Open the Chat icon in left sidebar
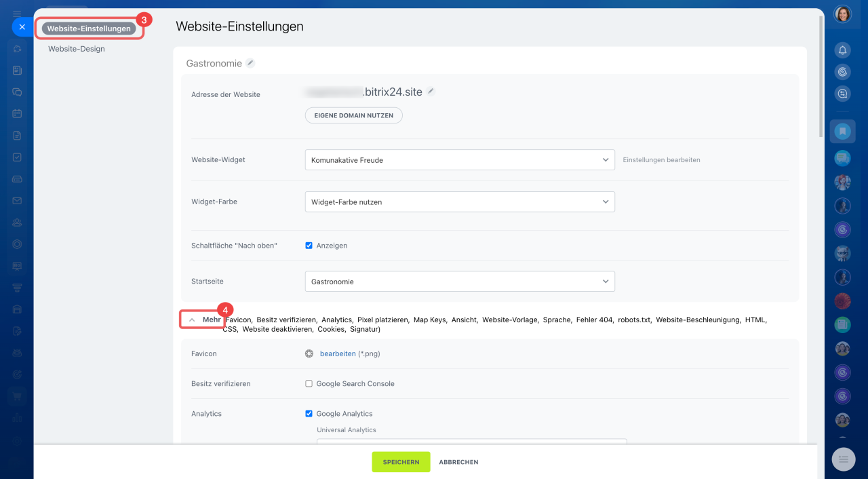The width and height of the screenshot is (868, 479). (17, 92)
